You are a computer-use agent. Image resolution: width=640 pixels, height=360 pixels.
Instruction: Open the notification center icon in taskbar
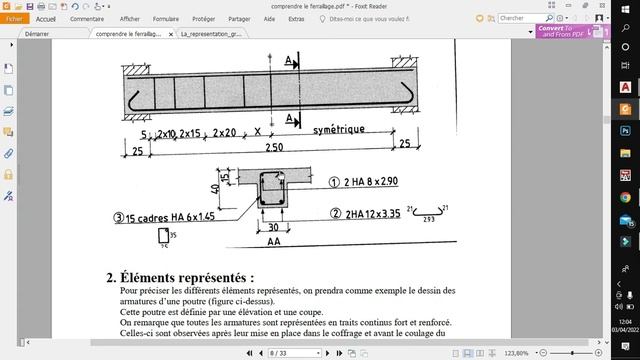[x=625, y=347]
